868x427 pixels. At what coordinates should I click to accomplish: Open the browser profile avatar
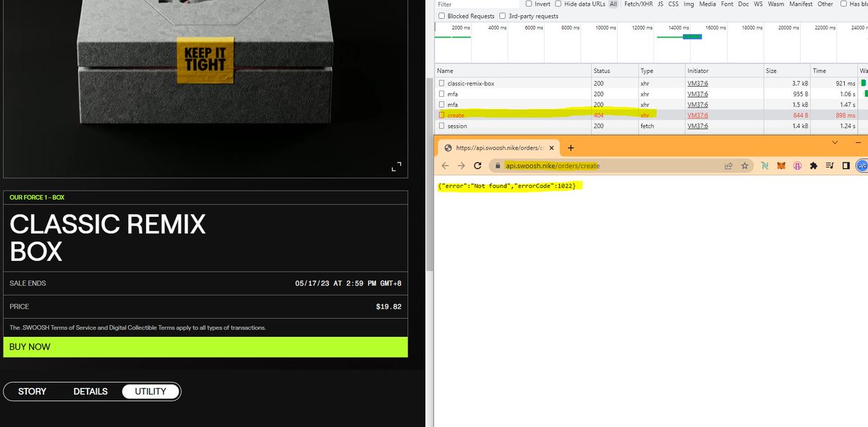pyautogui.click(x=862, y=165)
